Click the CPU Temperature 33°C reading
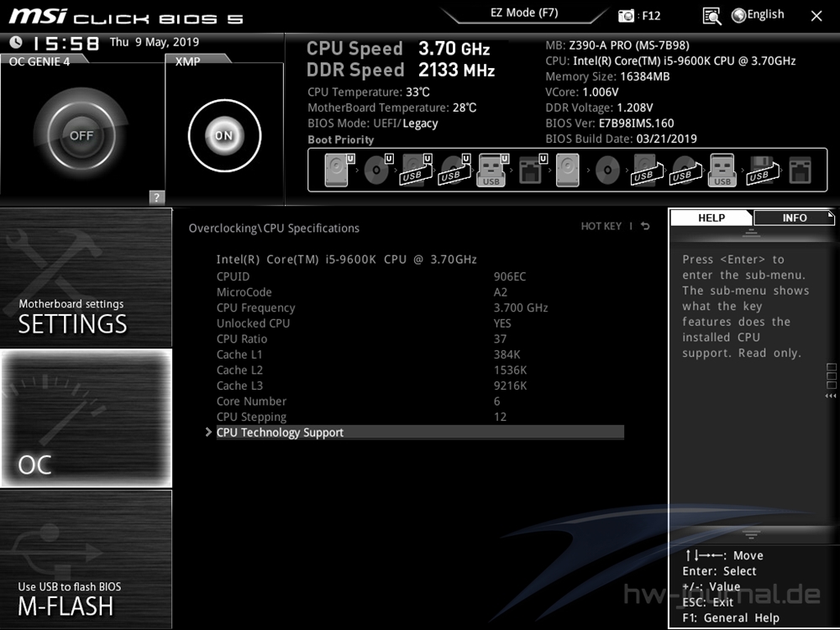This screenshot has width=840, height=630. (369, 92)
